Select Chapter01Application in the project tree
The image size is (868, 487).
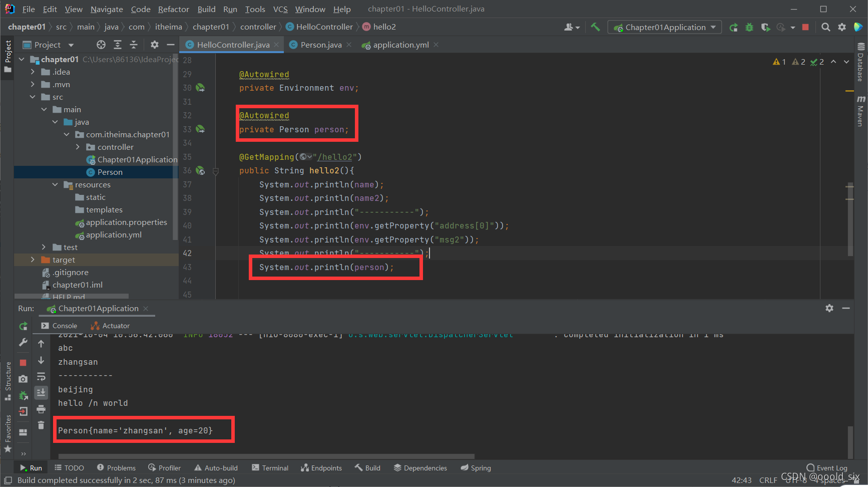coord(137,159)
